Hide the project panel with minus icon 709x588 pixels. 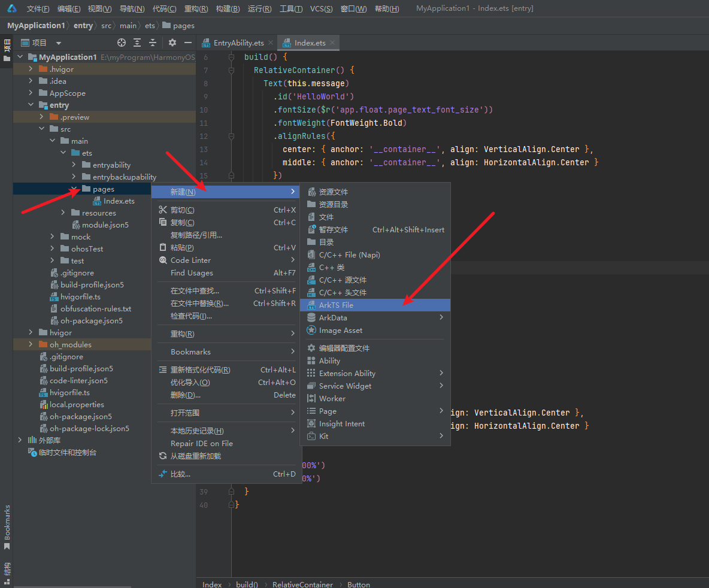188,43
